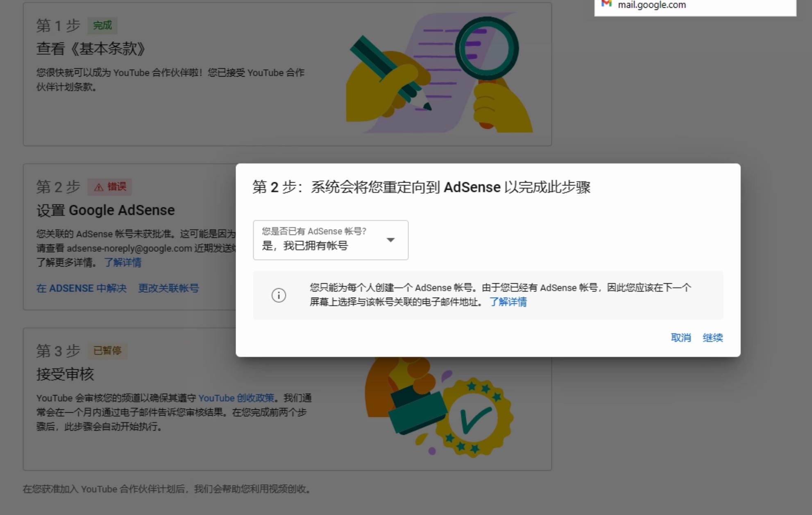Open the YouTube 创收政策 link
Screen dimensions: 812x515
pyautogui.click(x=236, y=398)
